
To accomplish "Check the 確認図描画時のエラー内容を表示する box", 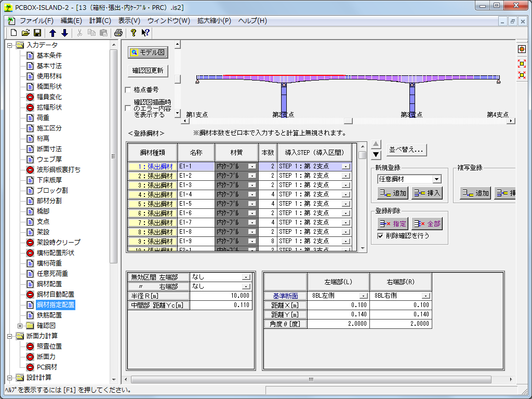I will click(x=128, y=108).
